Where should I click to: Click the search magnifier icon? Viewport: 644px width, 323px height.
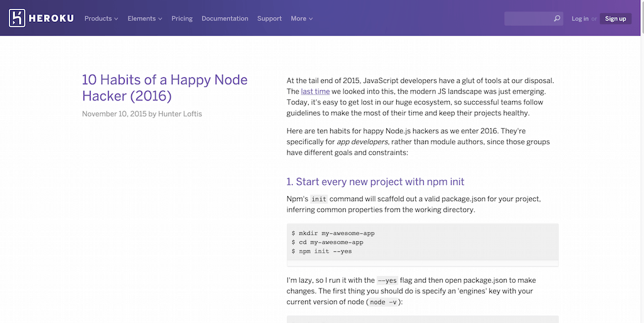[x=557, y=18]
